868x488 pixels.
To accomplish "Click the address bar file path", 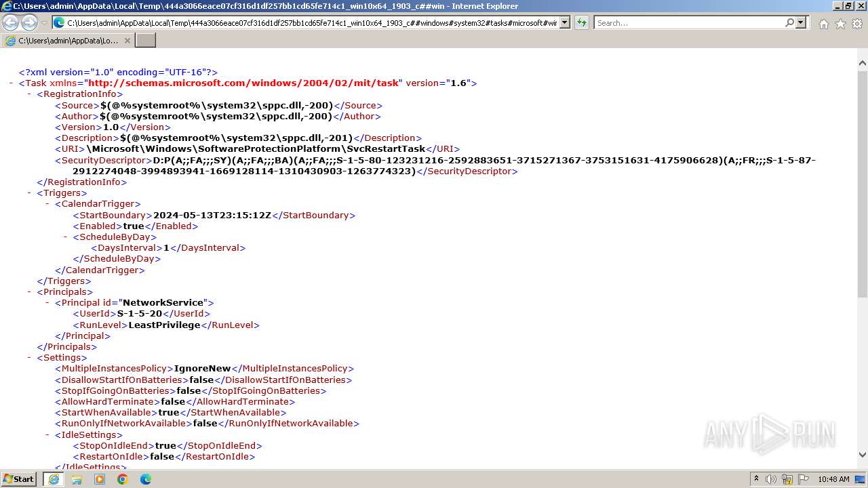I will [312, 23].
